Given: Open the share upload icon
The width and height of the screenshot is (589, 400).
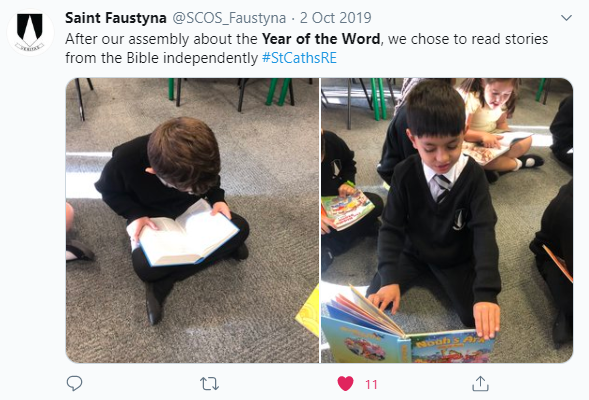Looking at the screenshot, I should pyautogui.click(x=480, y=383).
